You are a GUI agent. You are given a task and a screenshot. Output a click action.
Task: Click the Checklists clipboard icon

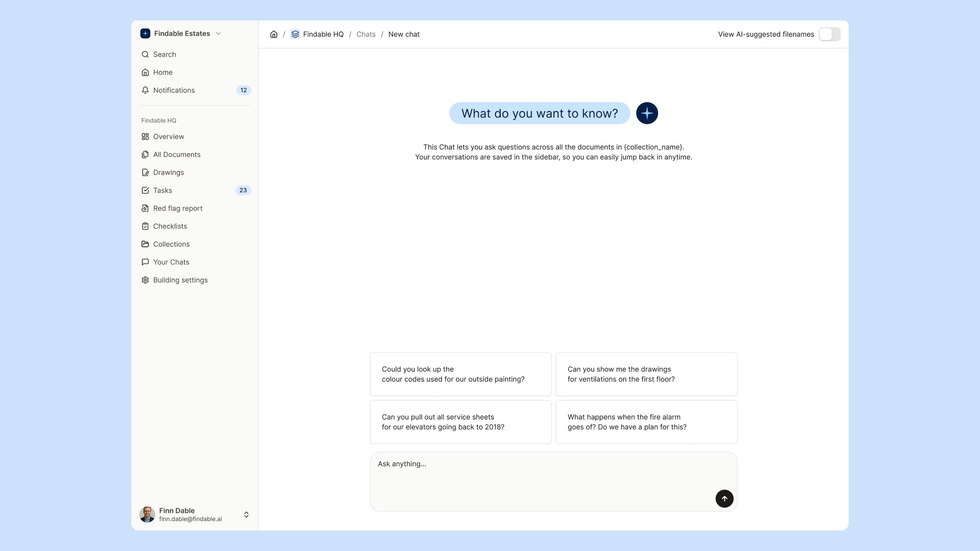click(145, 226)
